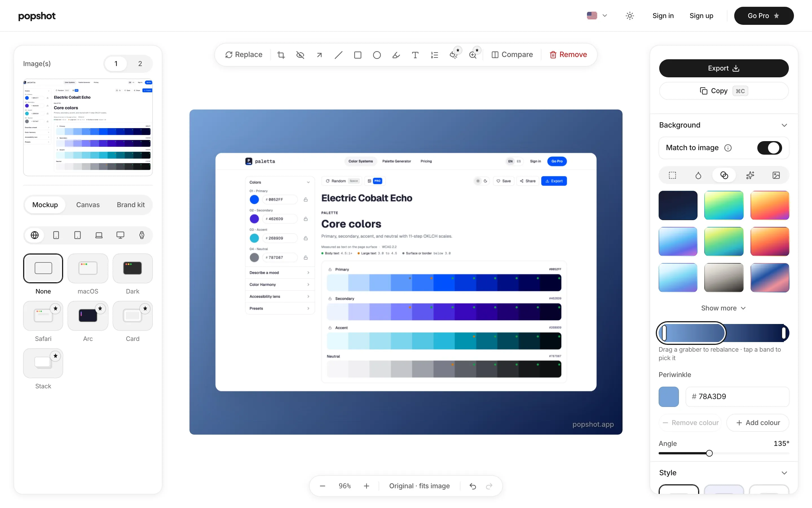Toggle the light/dark theme sun icon
Image resolution: width=812 pixels, height=508 pixels.
coord(630,16)
